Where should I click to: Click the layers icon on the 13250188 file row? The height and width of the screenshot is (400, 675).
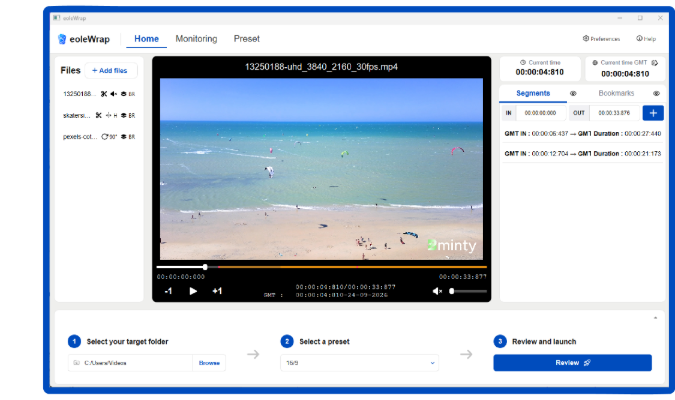[124, 94]
